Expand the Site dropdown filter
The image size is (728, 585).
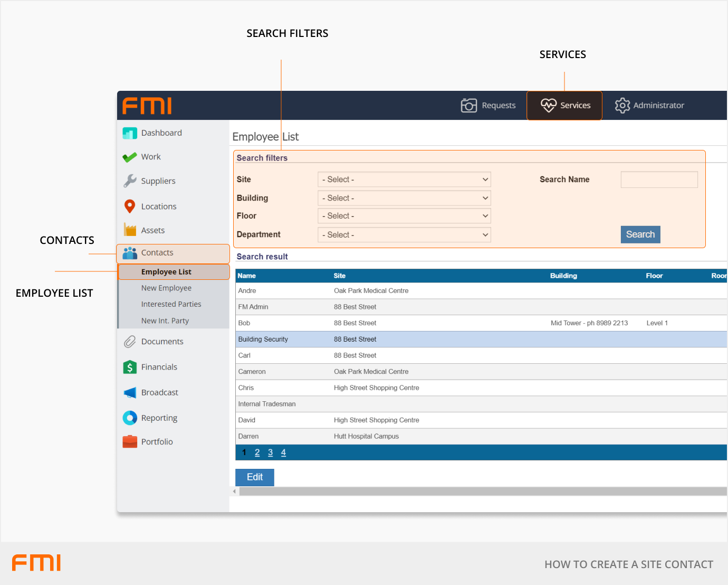[x=404, y=180]
